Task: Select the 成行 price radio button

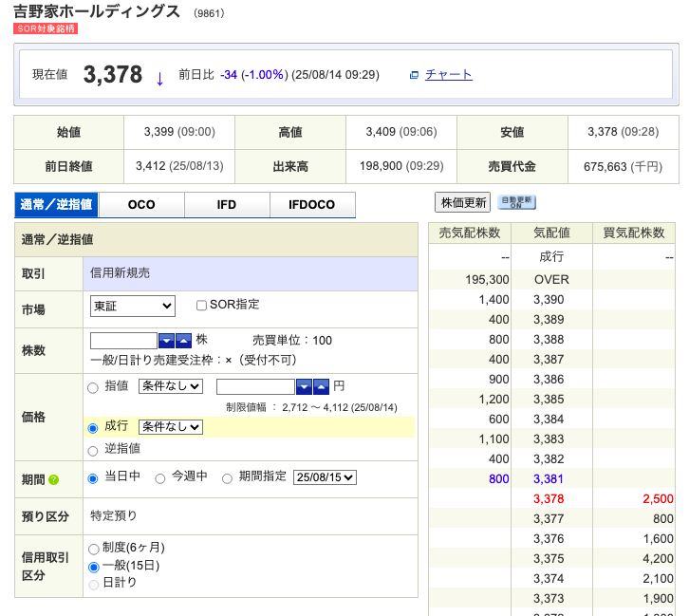Action: pos(93,428)
